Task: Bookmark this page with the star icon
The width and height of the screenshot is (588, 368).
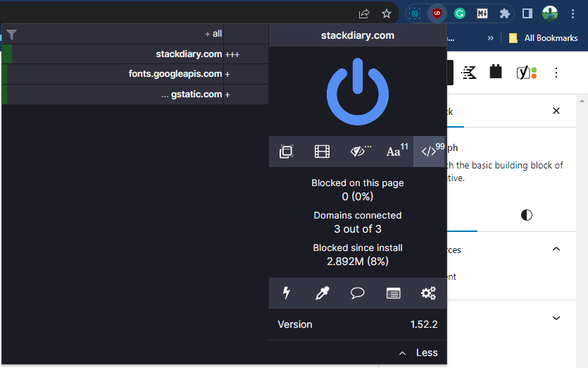Action: [387, 13]
